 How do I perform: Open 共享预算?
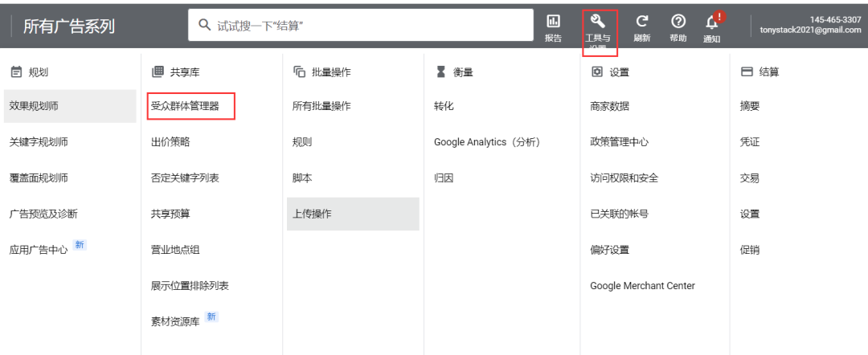(170, 214)
